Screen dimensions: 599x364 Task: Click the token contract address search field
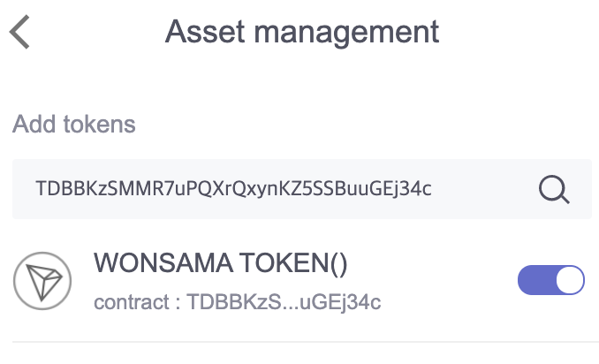pyautogui.click(x=274, y=188)
